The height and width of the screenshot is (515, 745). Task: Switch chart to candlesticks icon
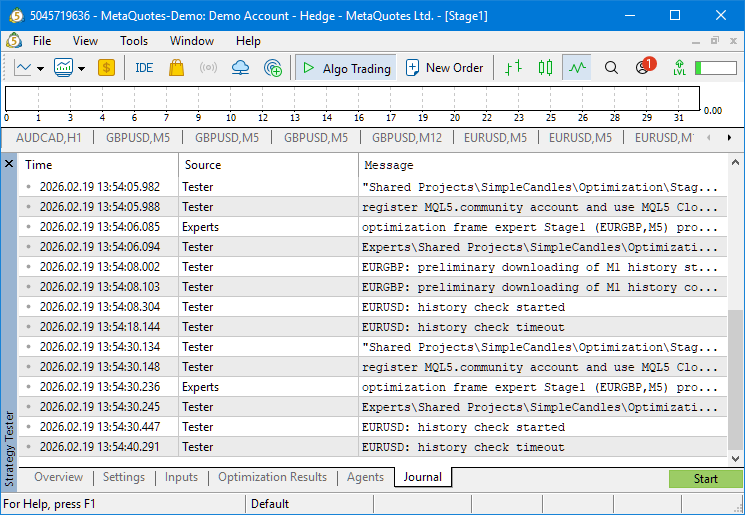545,68
